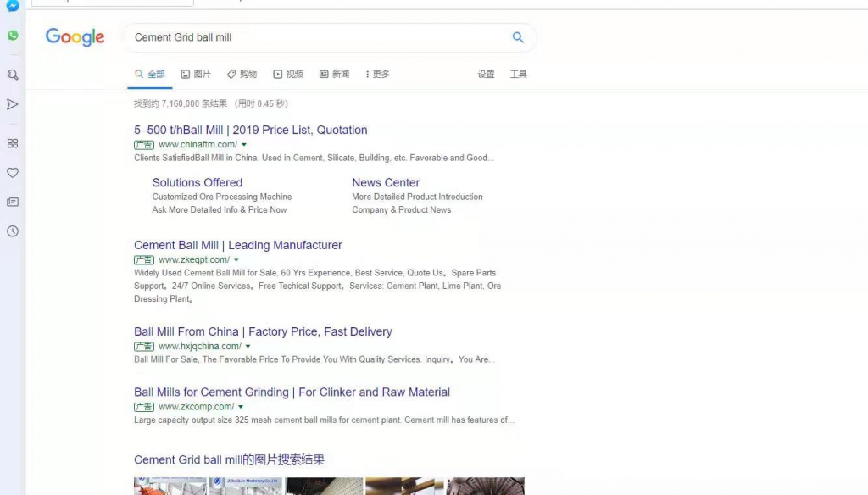Open the first image result thumbnail
The width and height of the screenshot is (868, 495).
(170, 487)
